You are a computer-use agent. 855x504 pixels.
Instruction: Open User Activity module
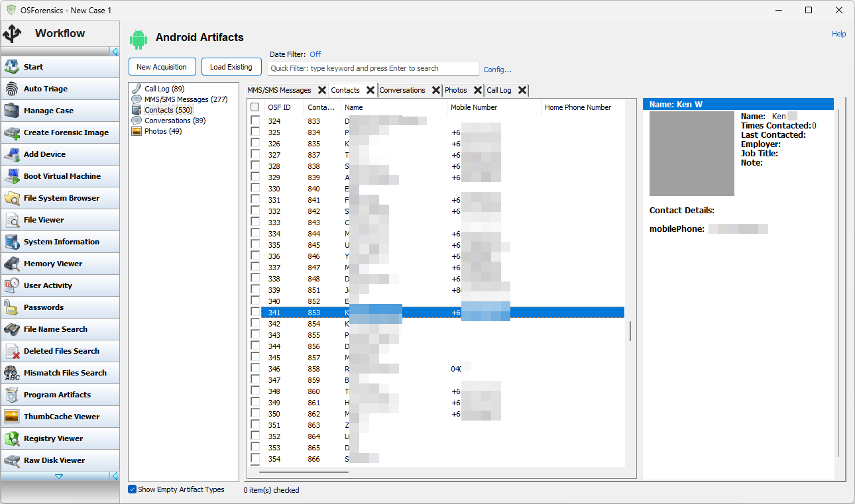(60, 285)
